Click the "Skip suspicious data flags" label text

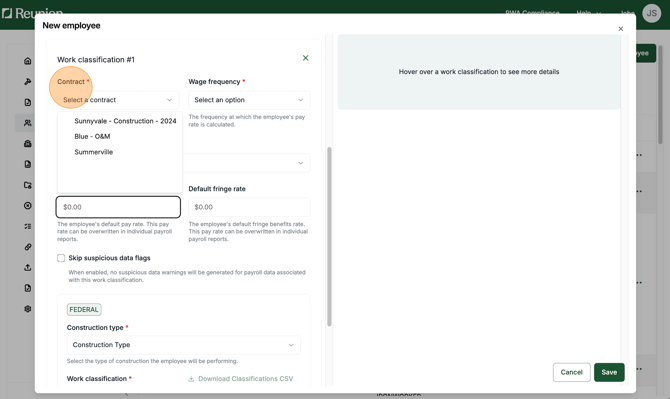109,258
